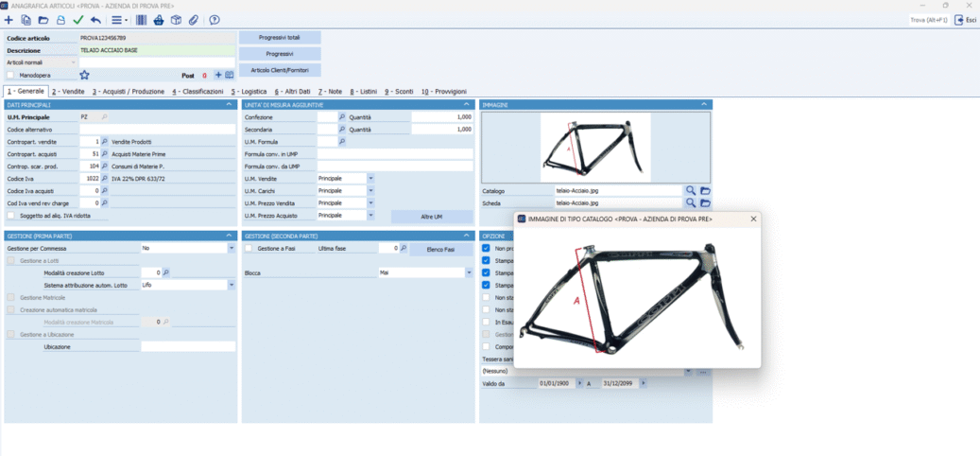Click the Undo arrow in toolbar
The height and width of the screenshot is (456, 980).
pos(95,20)
